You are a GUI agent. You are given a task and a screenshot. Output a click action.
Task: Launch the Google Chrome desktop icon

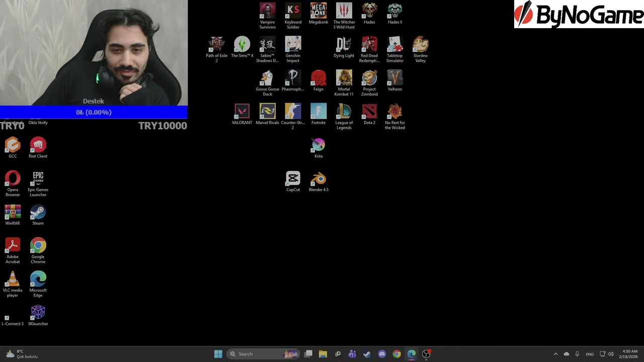[38, 250]
